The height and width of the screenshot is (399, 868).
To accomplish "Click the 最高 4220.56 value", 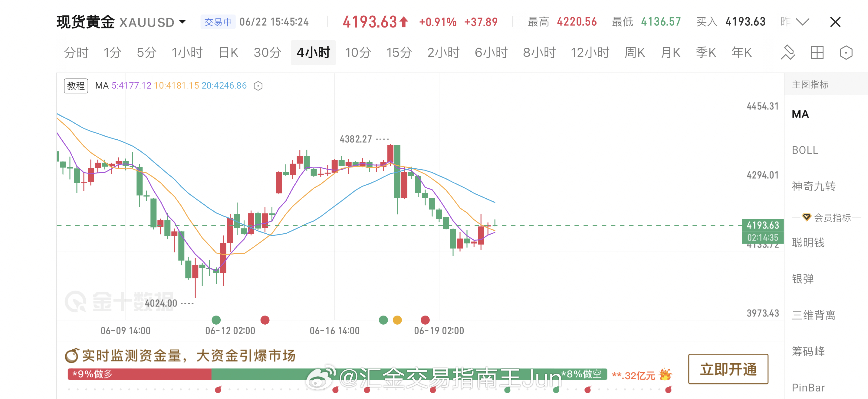I will (x=577, y=22).
